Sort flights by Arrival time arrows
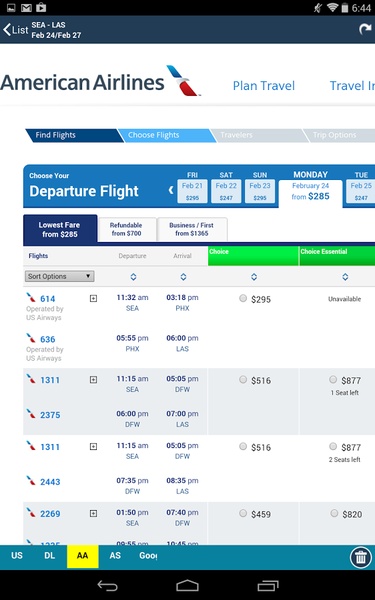Viewport: 375px width, 600px height. click(x=183, y=277)
